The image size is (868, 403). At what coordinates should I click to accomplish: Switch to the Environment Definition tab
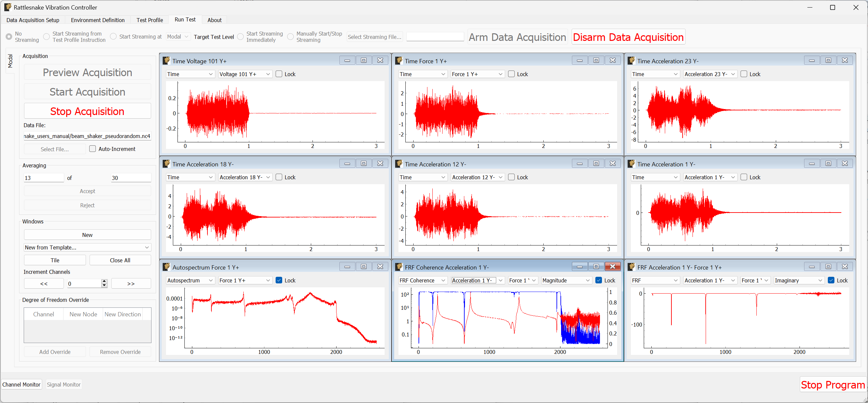pos(98,20)
